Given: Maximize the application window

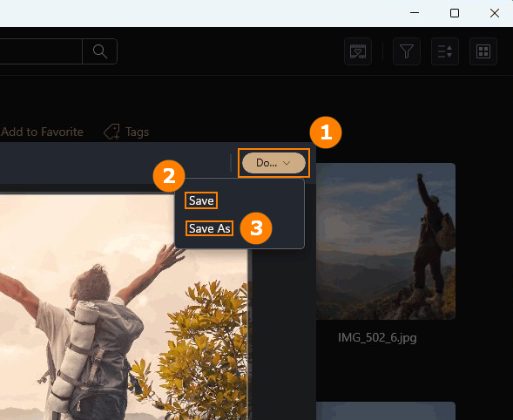Looking at the screenshot, I should click(455, 13).
